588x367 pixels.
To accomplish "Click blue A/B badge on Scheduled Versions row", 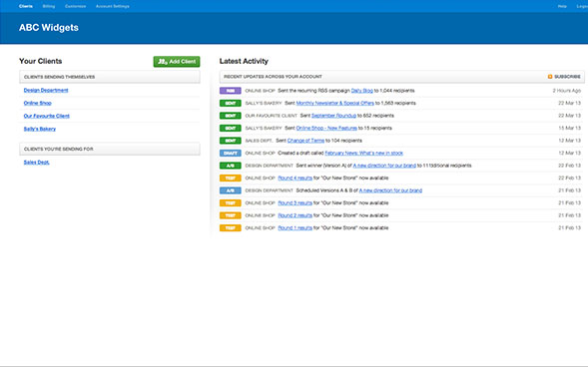I will [231, 190].
